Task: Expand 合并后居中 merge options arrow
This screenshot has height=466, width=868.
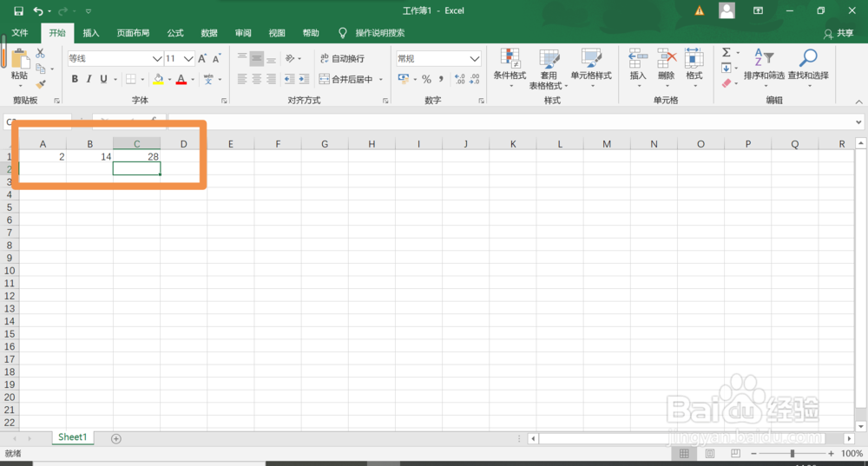Action: click(x=381, y=79)
